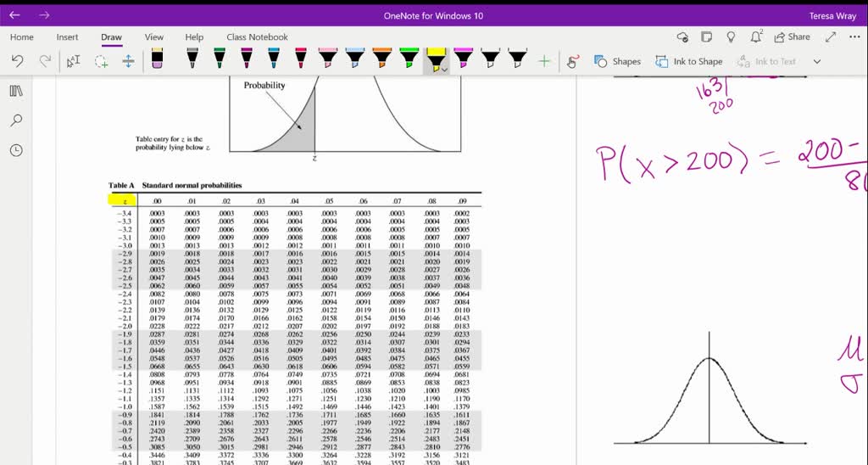Enter full screen mode
This screenshot has height=465, width=868.
coord(831,37)
